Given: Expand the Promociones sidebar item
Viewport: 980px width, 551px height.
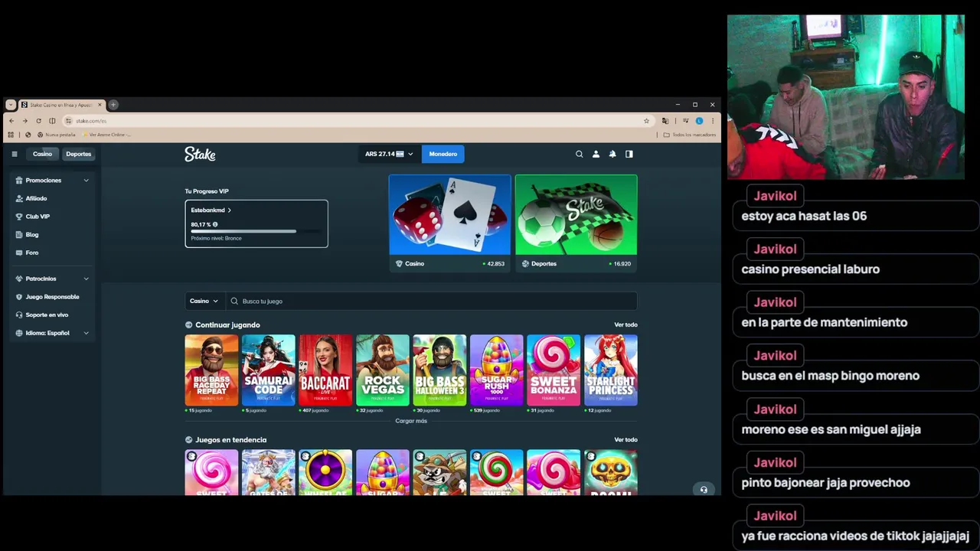Looking at the screenshot, I should pos(51,181).
